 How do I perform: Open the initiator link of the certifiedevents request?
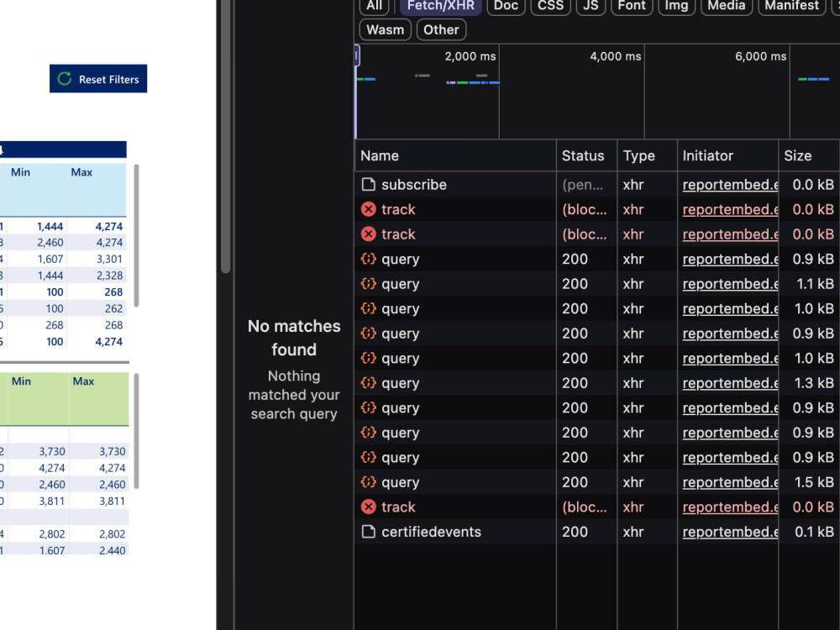[x=730, y=532]
